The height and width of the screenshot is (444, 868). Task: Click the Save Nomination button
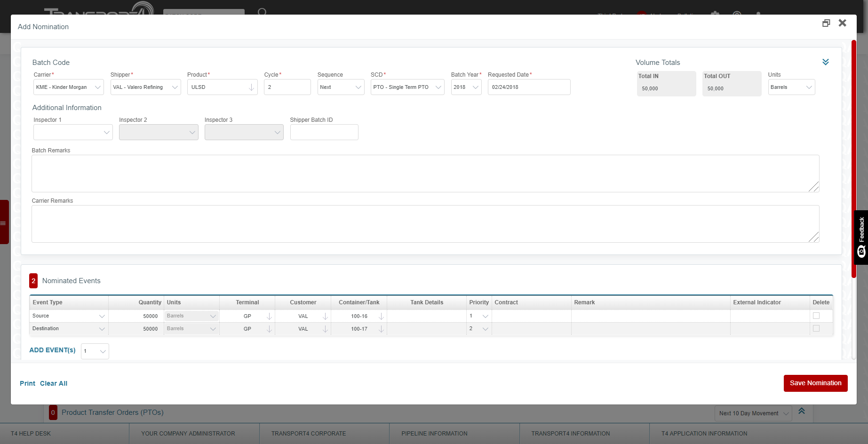[815, 383]
